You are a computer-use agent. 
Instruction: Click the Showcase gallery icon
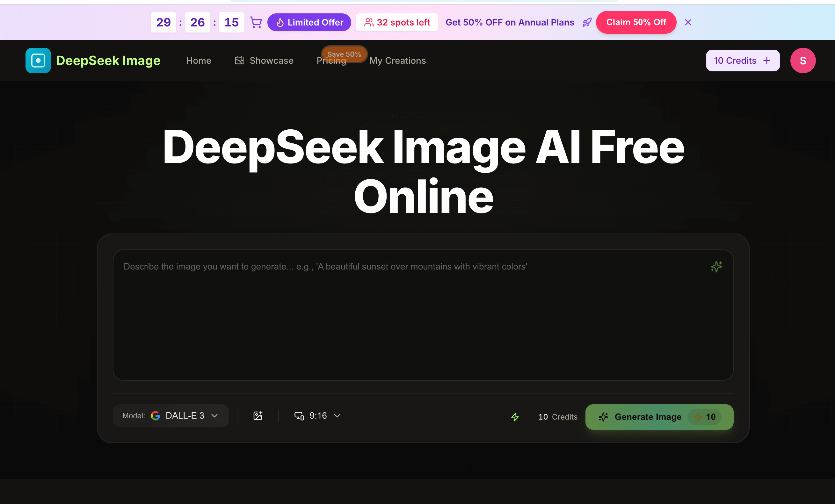point(239,60)
